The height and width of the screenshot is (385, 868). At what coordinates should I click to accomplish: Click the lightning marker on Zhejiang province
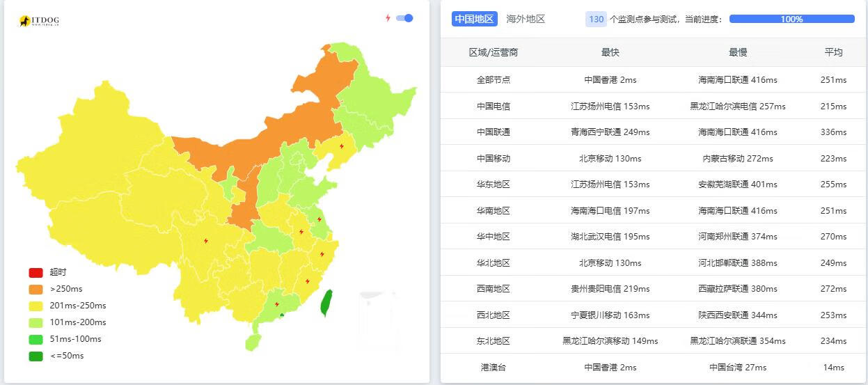coord(322,254)
